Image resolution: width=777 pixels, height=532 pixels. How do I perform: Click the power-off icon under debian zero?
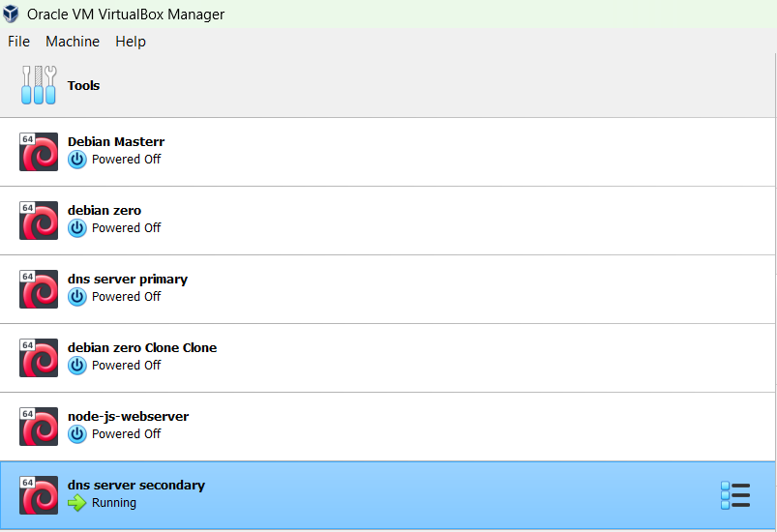click(76, 228)
